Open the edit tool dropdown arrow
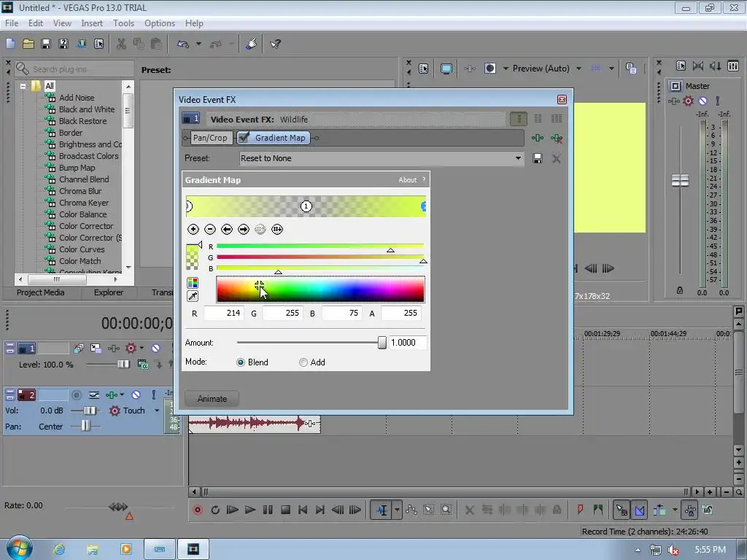 point(397,510)
